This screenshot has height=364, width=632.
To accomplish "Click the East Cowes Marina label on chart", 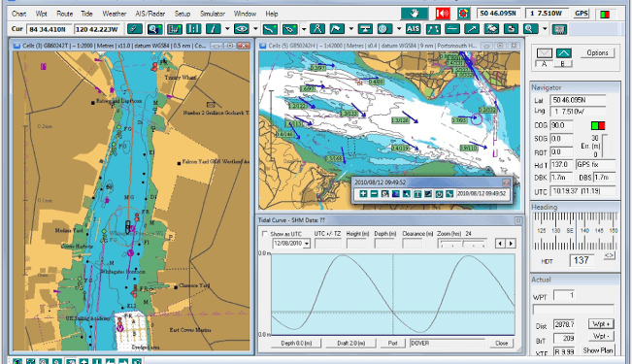I will [190, 330].
